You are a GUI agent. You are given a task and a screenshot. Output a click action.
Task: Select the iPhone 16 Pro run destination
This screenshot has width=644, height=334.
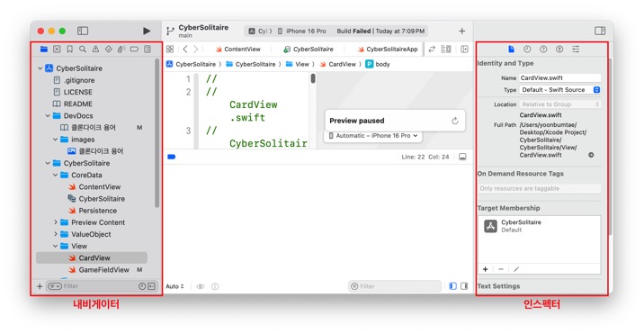coord(301,31)
